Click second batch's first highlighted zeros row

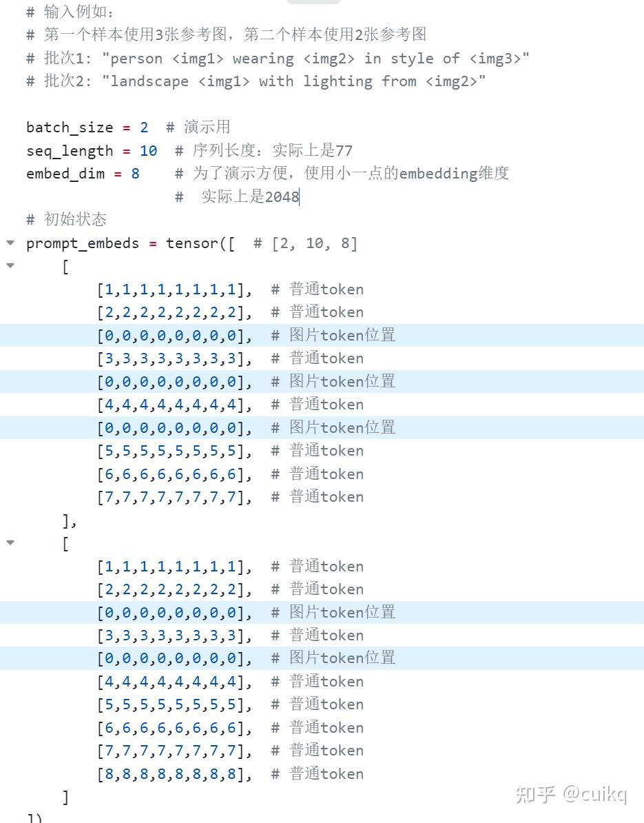pos(322,613)
